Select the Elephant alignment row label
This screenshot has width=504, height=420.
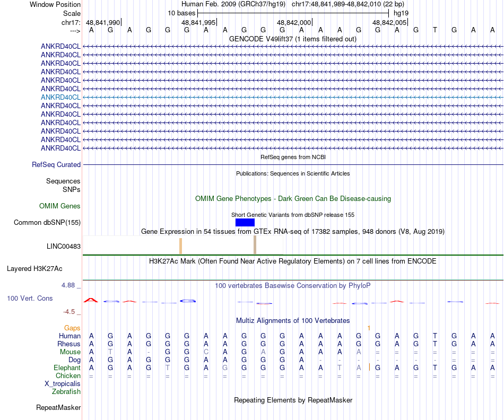(x=67, y=367)
